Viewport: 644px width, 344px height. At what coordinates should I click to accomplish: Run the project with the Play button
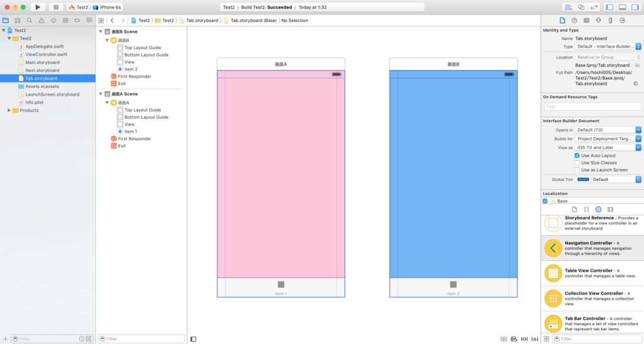pos(38,7)
